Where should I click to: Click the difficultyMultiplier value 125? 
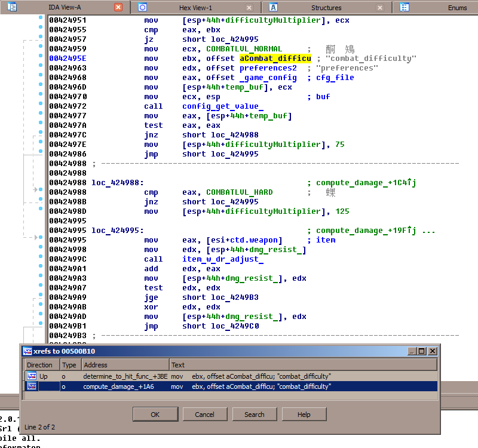342,211
